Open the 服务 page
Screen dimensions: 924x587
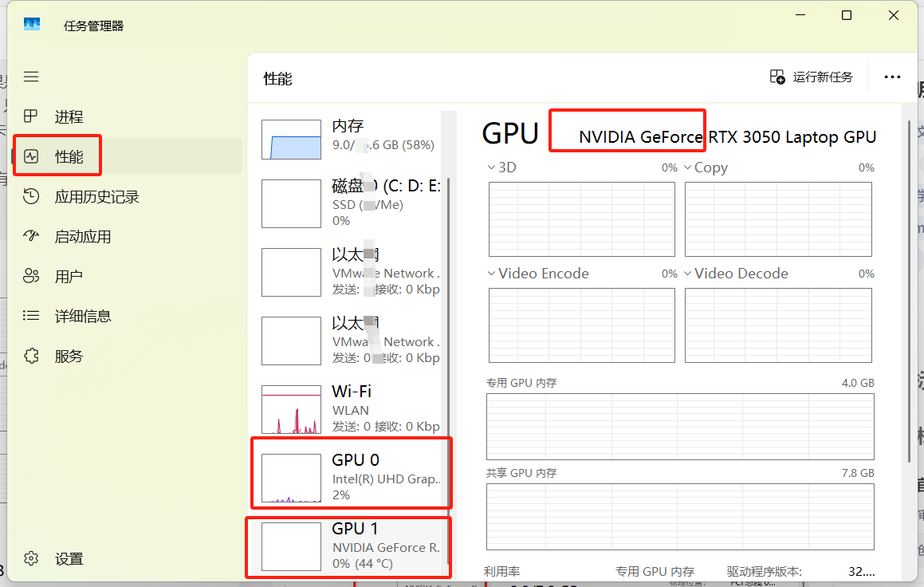coord(127,356)
